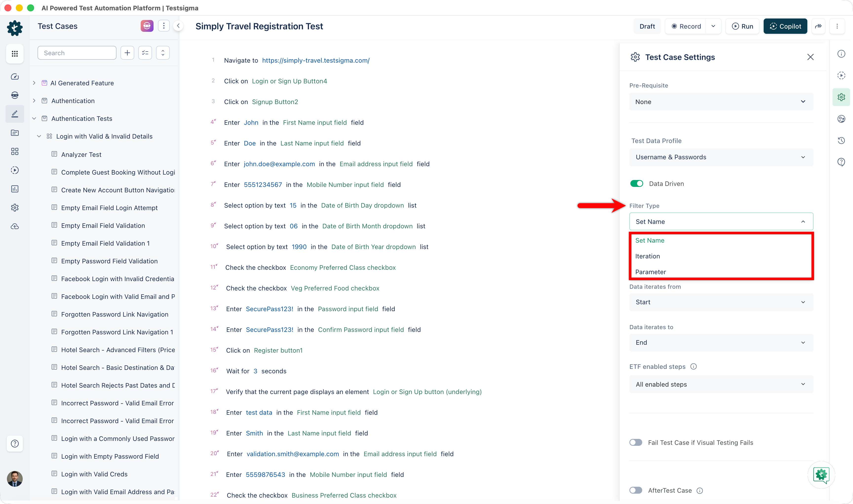Open the left sidebar settings gear icon
Screen dimensions: 853x504
(15, 208)
